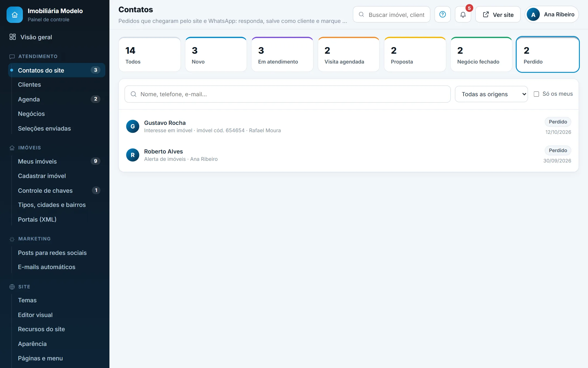Viewport: 588px width, 368px height.
Task: Select the Proposta filter card
Action: point(415,55)
